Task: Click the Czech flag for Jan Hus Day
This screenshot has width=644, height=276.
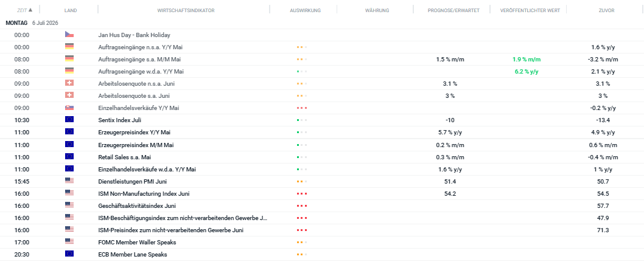Action: coord(69,35)
